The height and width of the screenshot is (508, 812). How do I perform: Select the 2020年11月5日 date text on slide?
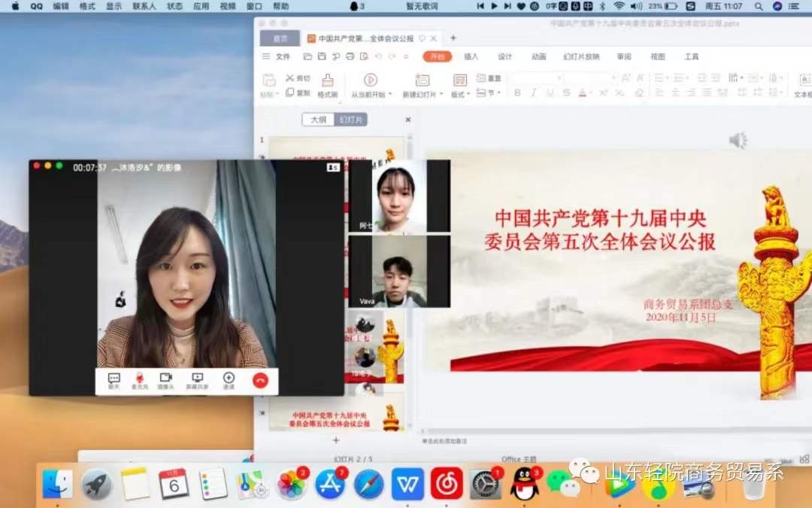click(x=680, y=318)
